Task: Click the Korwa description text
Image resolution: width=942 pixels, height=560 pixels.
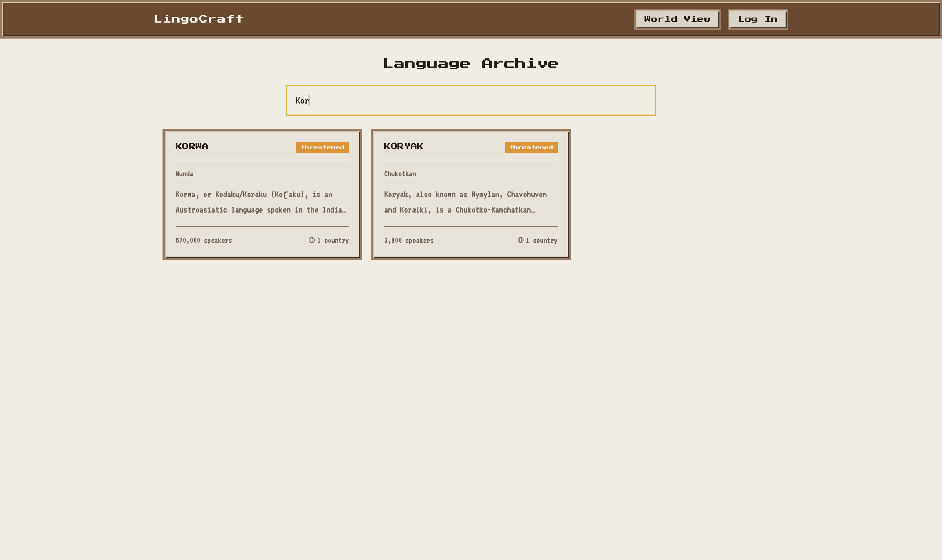Action: point(260,202)
